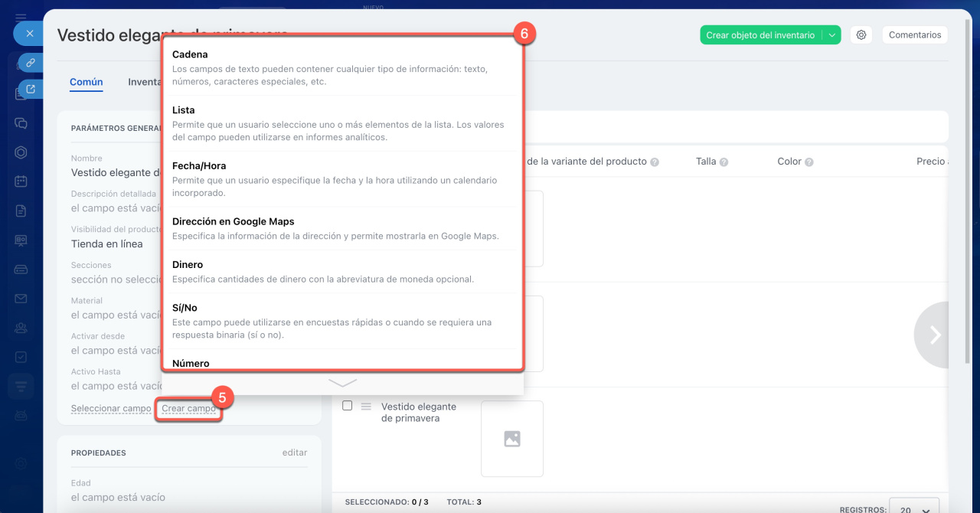The image size is (980, 513).
Task: Click the copy link icon on the left edge
Action: (x=31, y=62)
